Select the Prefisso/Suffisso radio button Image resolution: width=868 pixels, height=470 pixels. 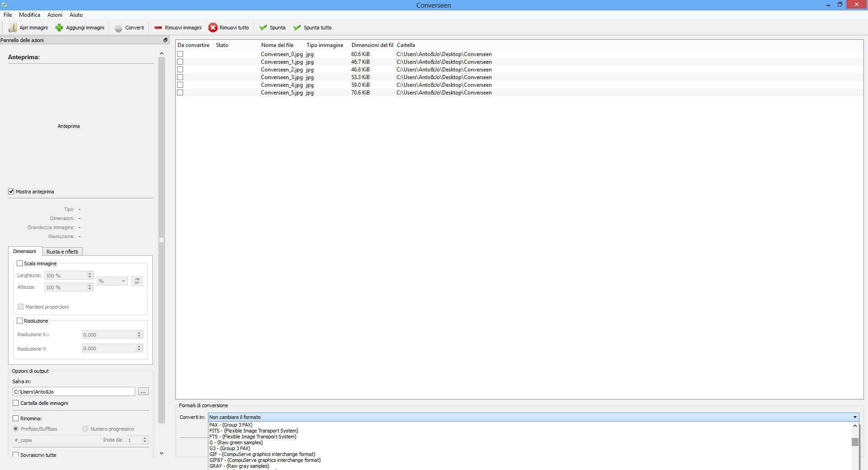(x=16, y=429)
